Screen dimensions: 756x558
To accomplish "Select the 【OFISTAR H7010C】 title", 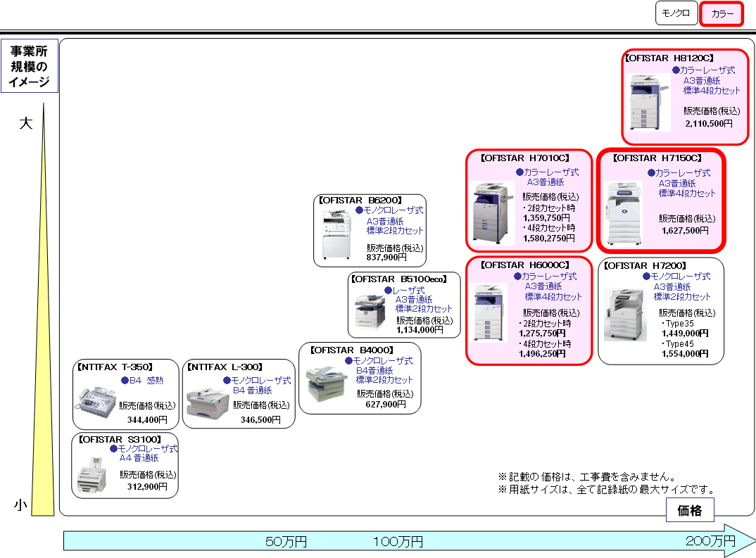I will point(525,158).
